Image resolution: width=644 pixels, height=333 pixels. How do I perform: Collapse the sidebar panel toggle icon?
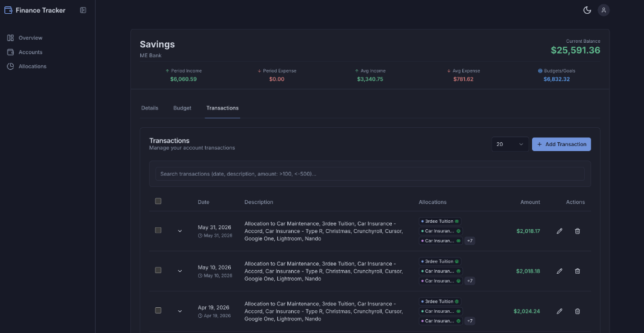83,10
